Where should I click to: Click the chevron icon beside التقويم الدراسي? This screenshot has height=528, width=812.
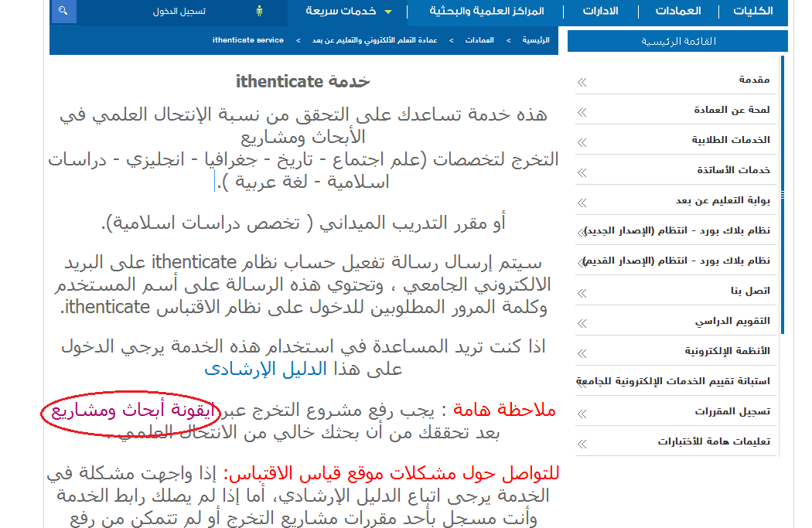click(582, 324)
